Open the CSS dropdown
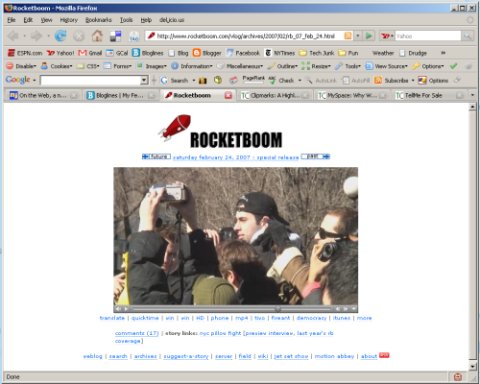This screenshot has width=480, height=384. coord(88,66)
